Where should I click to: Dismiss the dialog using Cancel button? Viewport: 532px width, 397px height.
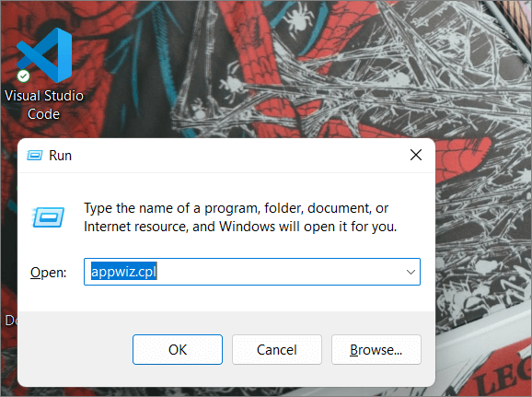pyautogui.click(x=277, y=349)
